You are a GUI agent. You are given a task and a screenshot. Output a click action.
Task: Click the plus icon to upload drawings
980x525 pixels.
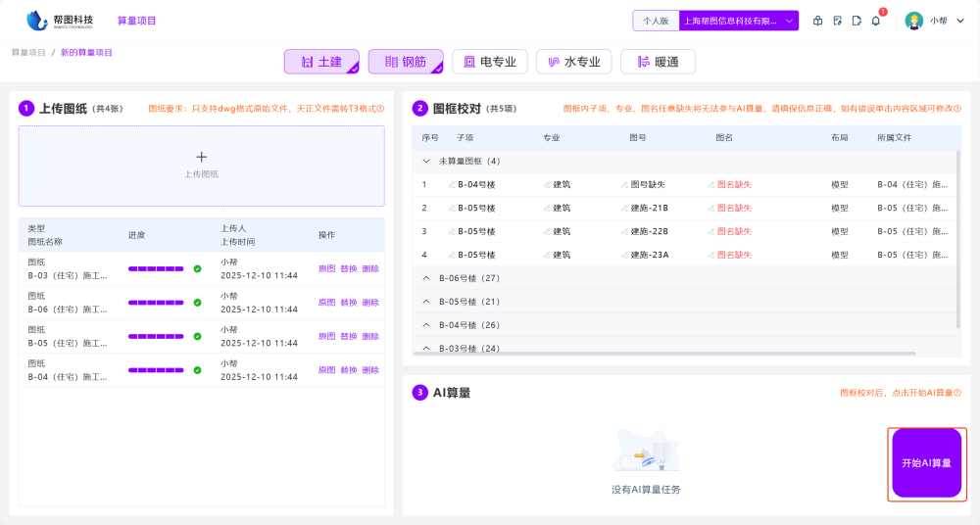click(x=202, y=157)
